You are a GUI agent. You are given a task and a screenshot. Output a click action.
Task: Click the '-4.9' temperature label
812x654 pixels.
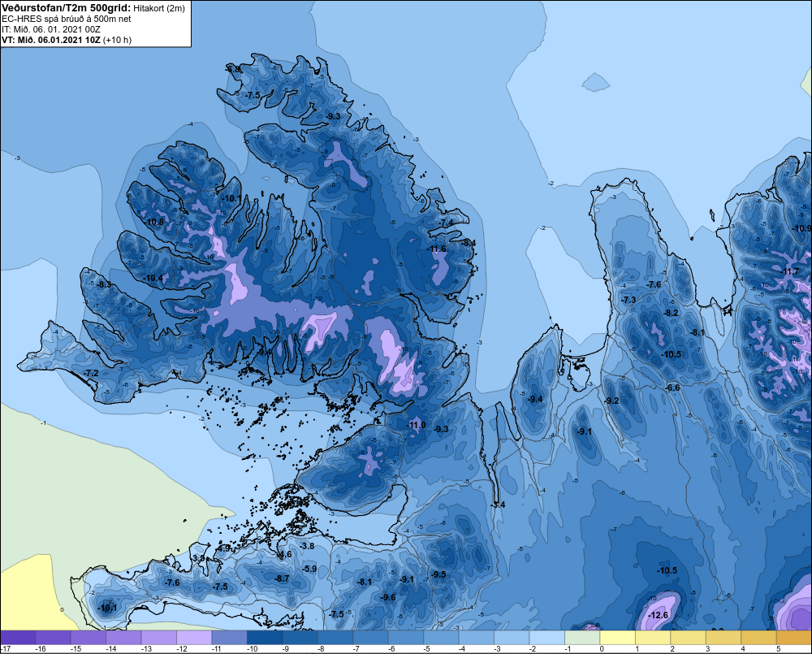[x=224, y=548]
